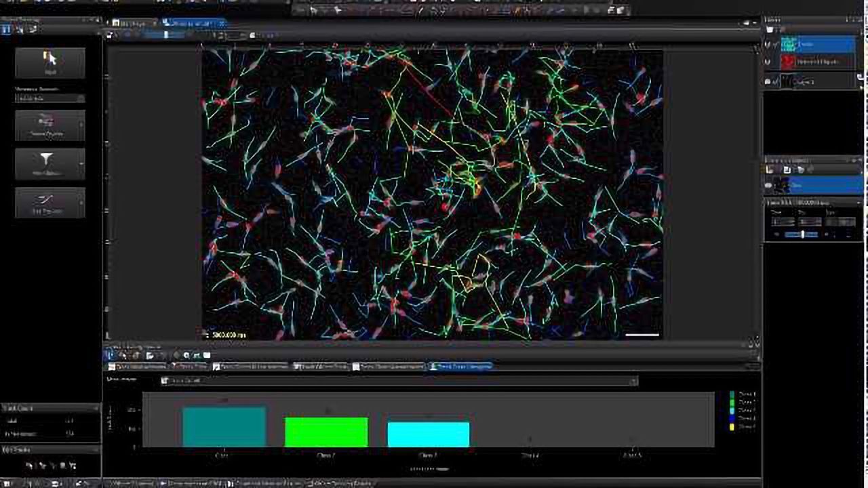Click the bright green Class 2 histogram bar
Image resolution: width=868 pixels, height=488 pixels.
[326, 432]
